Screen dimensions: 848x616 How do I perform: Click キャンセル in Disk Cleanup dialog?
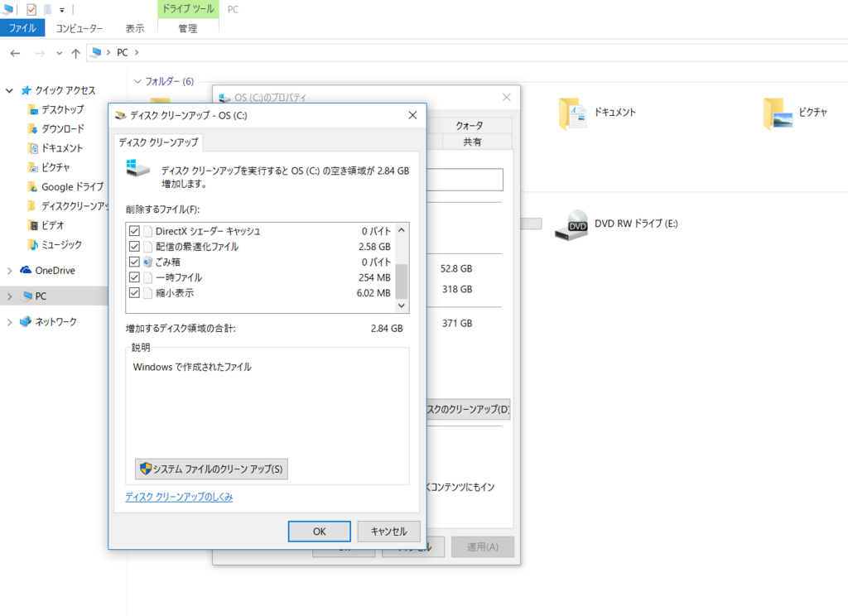(x=389, y=532)
